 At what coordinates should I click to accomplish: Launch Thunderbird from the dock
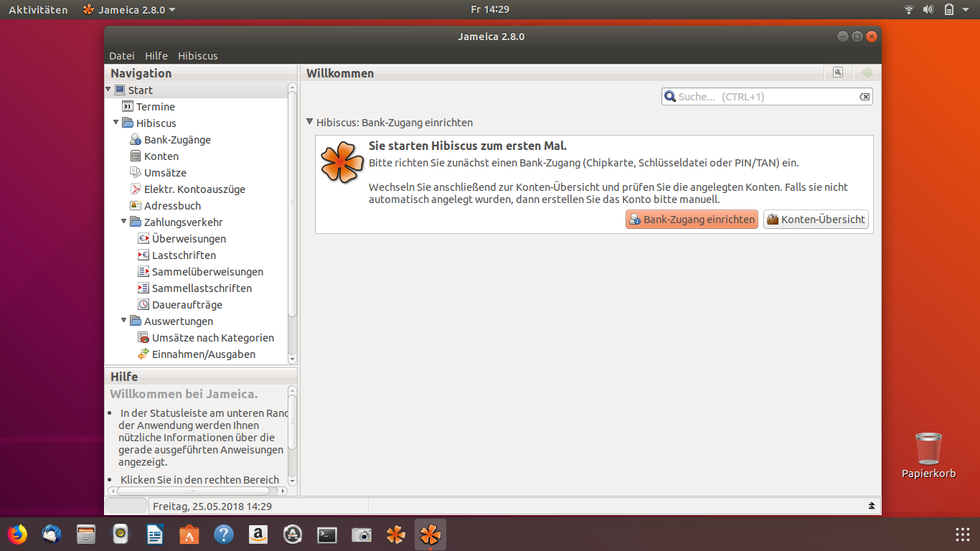pyautogui.click(x=52, y=534)
